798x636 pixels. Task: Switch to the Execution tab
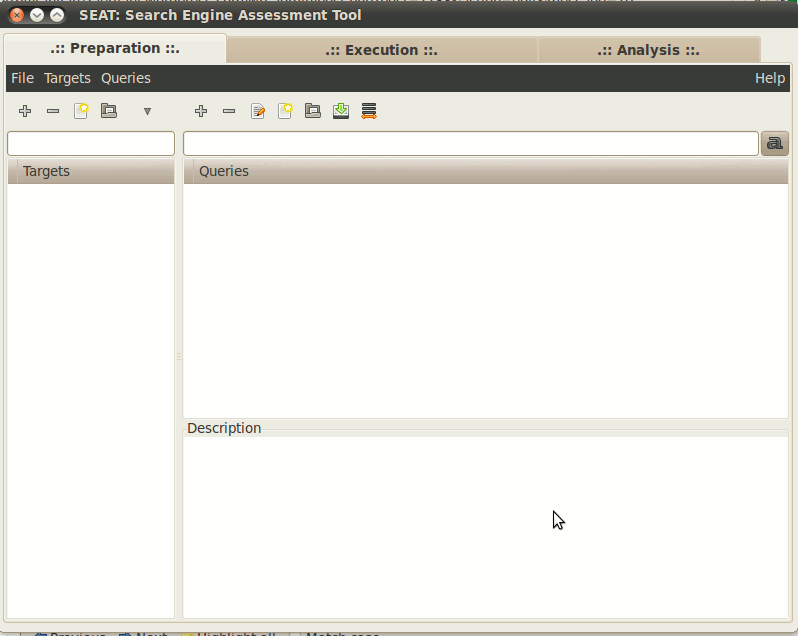(x=382, y=50)
